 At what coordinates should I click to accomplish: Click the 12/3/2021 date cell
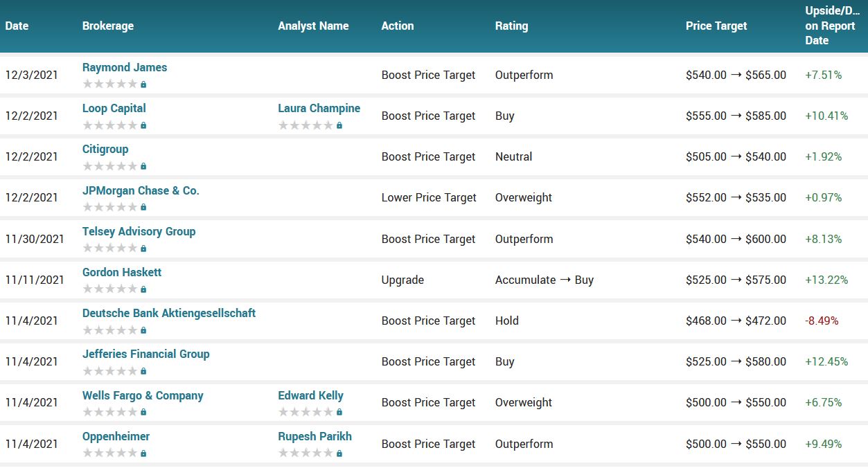[x=31, y=75]
